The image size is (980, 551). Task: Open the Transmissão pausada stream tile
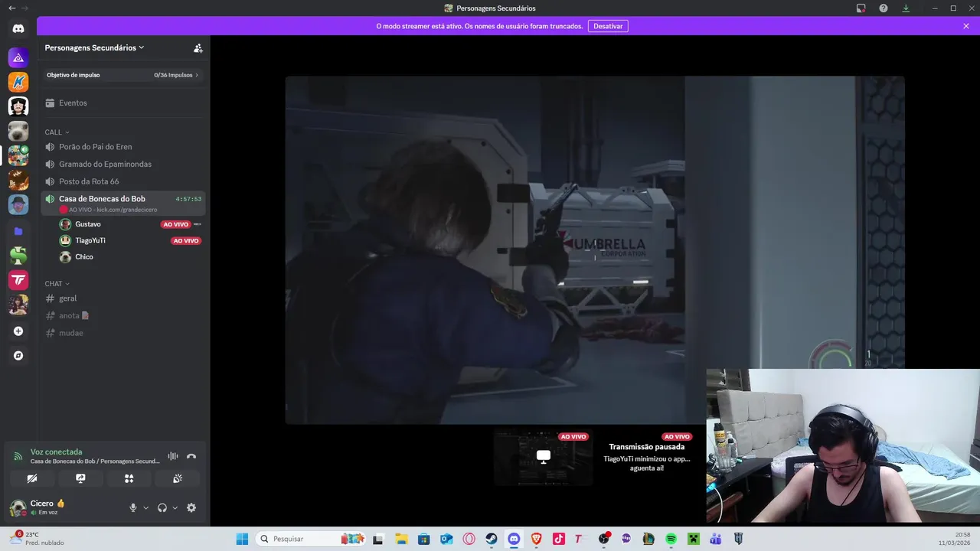(648, 457)
